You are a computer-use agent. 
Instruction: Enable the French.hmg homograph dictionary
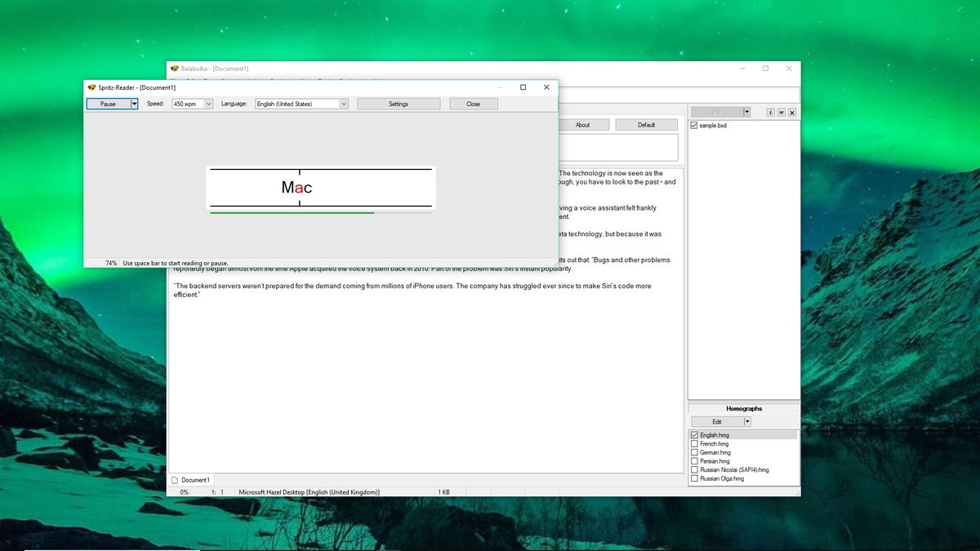[695, 443]
